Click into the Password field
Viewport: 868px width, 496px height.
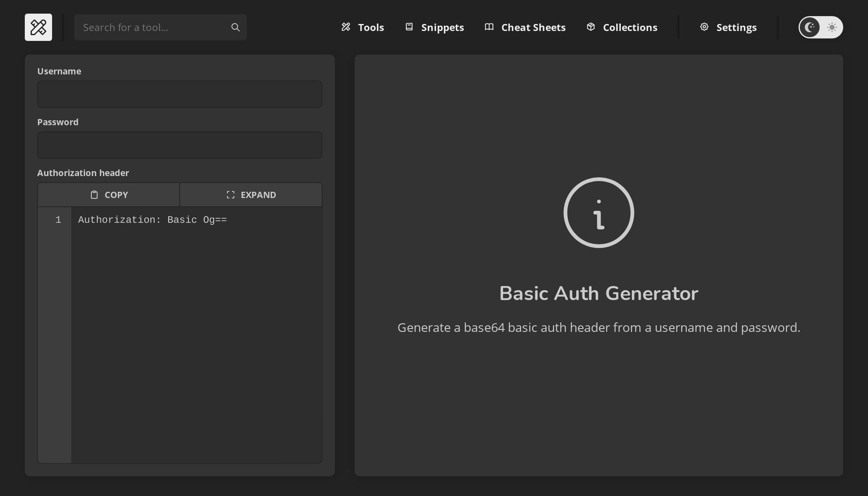(180, 145)
